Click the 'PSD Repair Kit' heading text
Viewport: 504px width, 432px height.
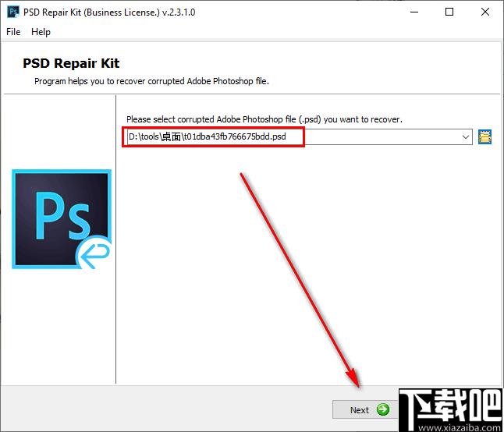[71, 63]
